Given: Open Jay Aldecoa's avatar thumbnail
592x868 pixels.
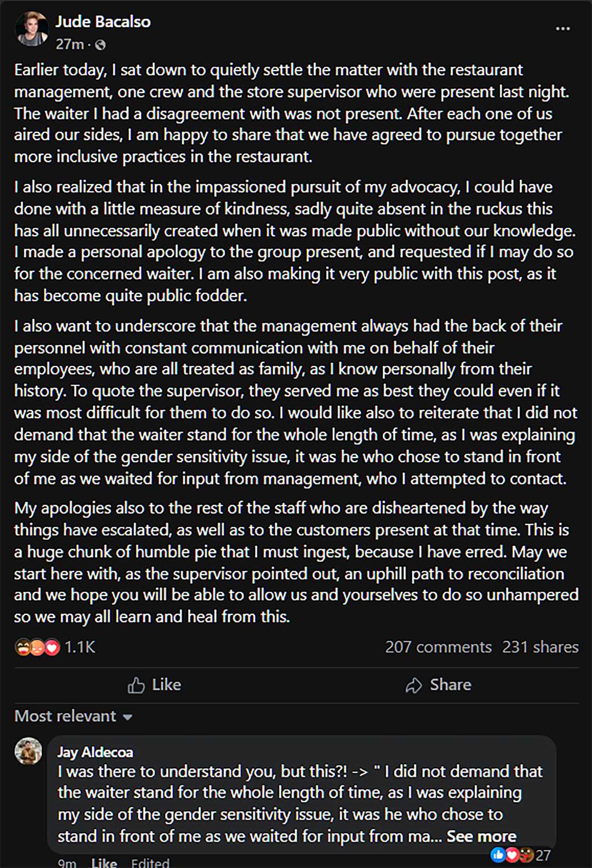Looking at the screenshot, I should (x=29, y=751).
